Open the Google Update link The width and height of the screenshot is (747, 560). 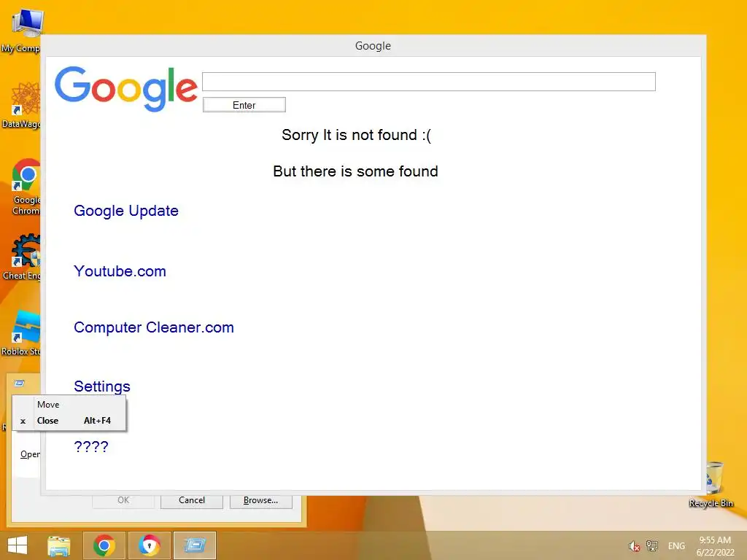[x=126, y=211]
